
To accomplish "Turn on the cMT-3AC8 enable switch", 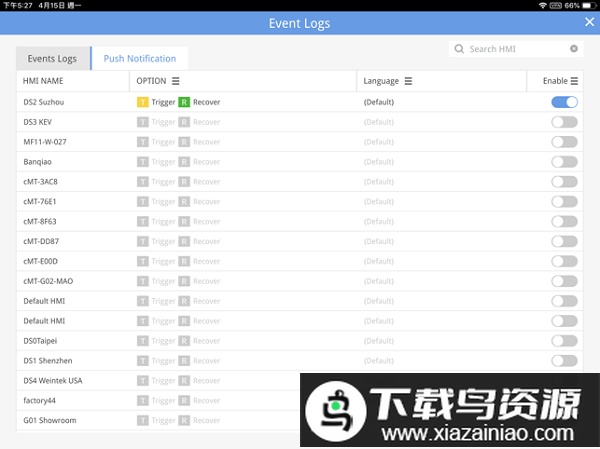I will [x=564, y=182].
